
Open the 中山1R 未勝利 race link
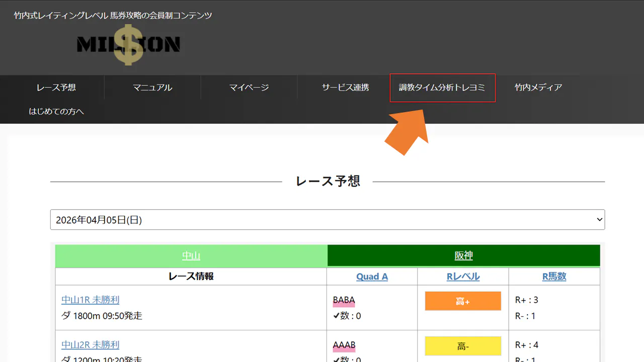tap(91, 300)
